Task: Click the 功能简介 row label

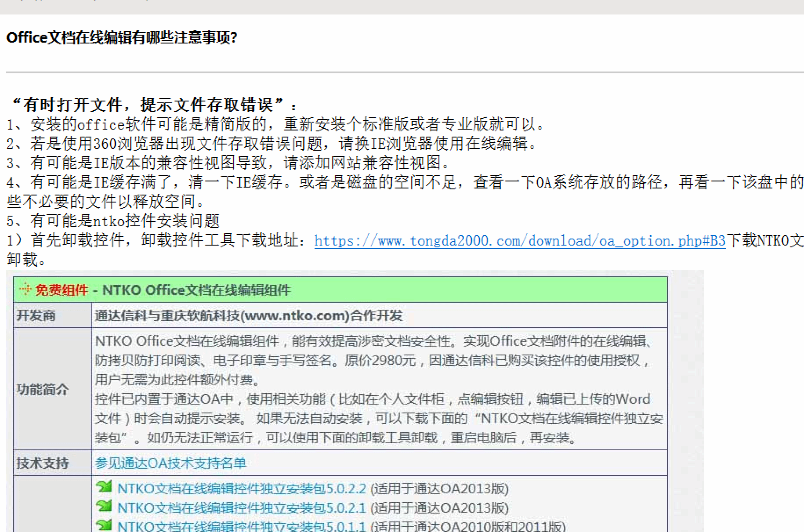Action: click(43, 389)
